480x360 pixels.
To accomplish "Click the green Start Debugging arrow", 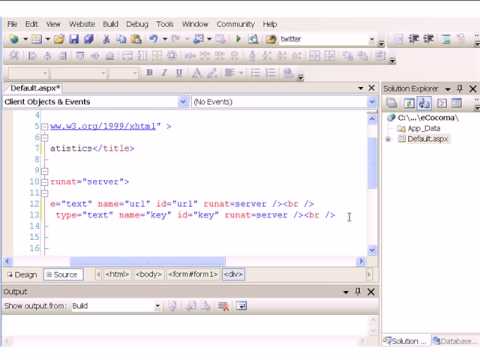I will coord(238,39).
